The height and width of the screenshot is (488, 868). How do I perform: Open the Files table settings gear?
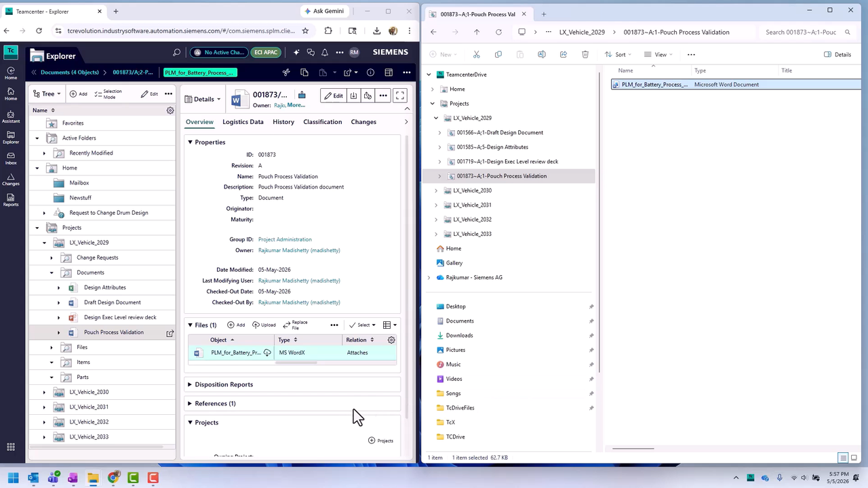click(391, 340)
